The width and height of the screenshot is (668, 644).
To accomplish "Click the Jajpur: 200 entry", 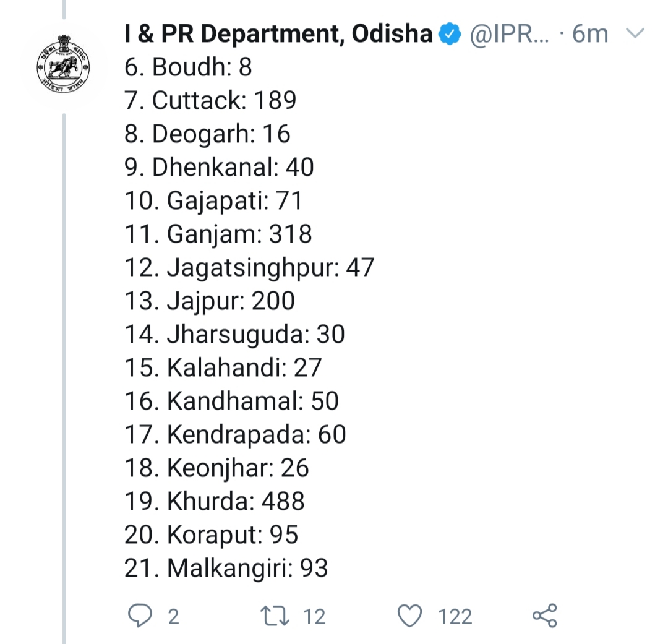I will click(209, 301).
